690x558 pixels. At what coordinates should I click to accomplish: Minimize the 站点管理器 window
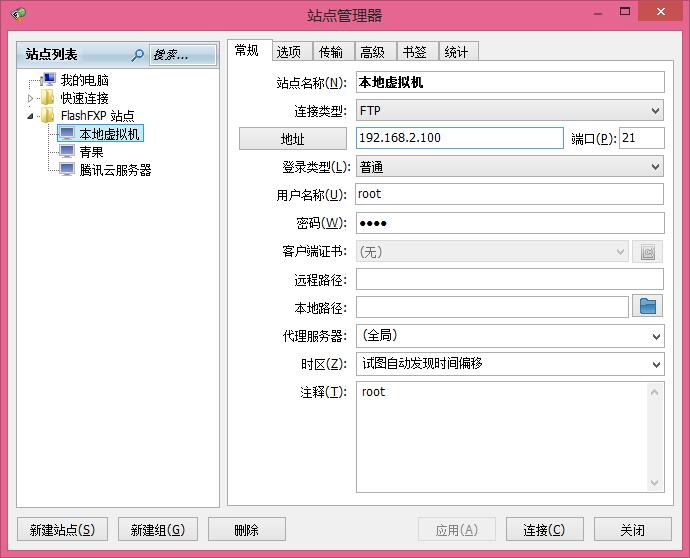tap(598, 13)
